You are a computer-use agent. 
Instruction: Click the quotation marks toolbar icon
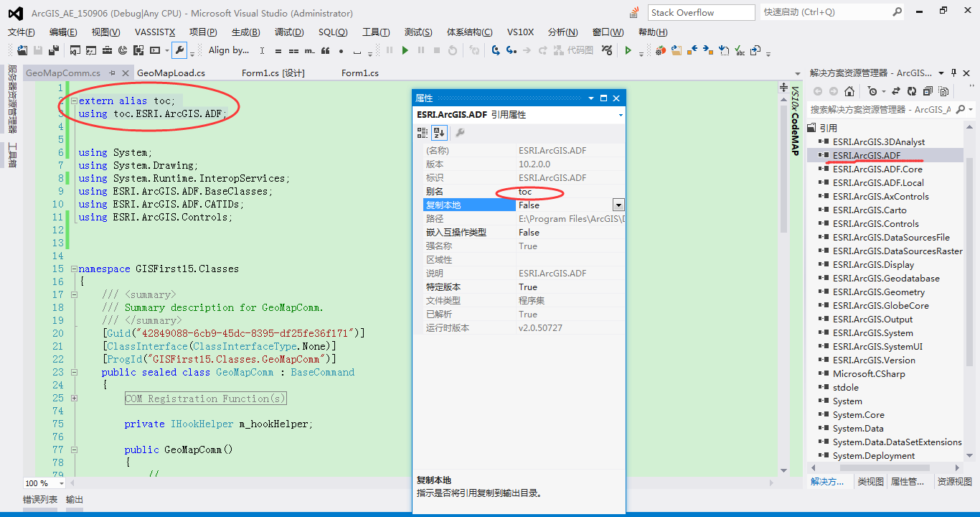pos(325,51)
